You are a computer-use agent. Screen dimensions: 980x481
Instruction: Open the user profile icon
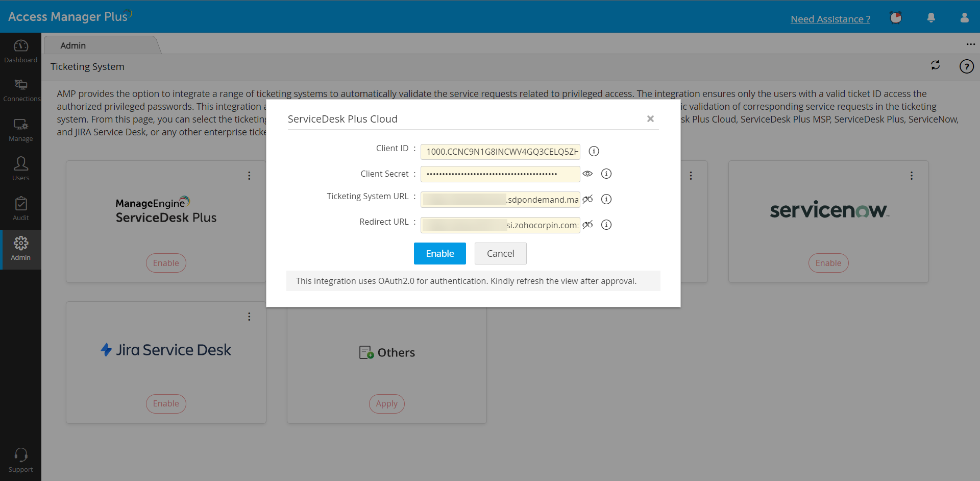[x=964, y=18]
